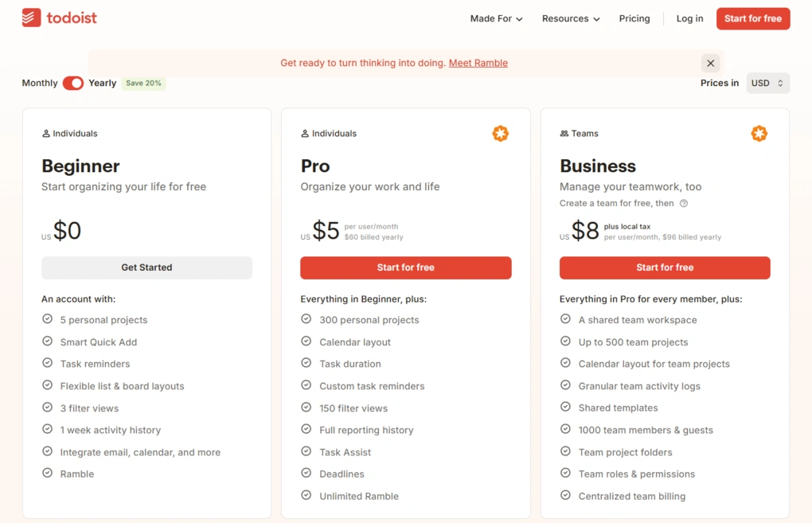This screenshot has height=523, width=812.
Task: Click 'Custom task reminders' feature
Action: click(372, 386)
